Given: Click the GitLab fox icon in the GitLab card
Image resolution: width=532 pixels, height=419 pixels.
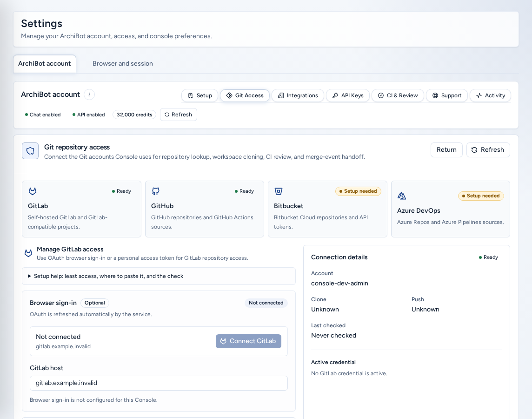Looking at the screenshot, I should 33,191.
